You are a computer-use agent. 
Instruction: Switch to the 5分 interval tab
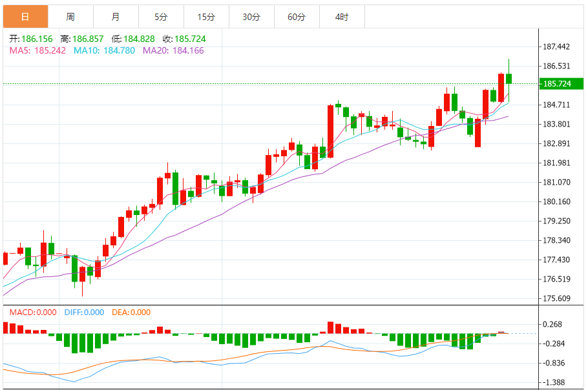pyautogui.click(x=161, y=17)
